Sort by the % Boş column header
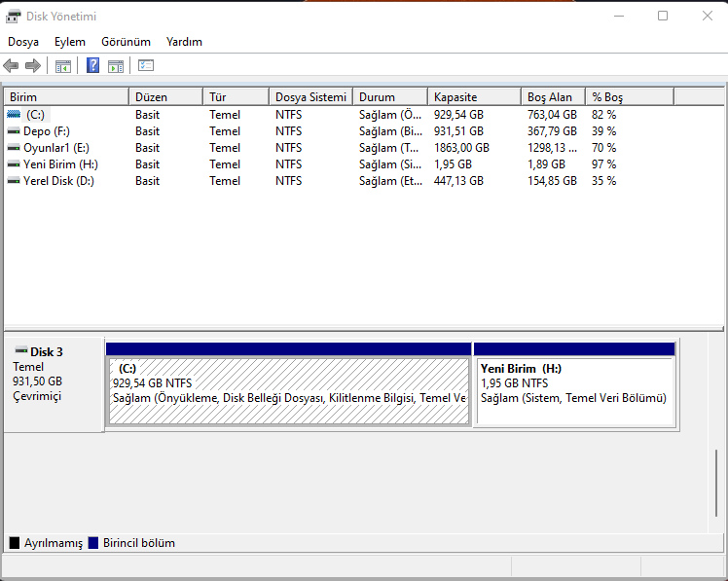 coord(630,97)
